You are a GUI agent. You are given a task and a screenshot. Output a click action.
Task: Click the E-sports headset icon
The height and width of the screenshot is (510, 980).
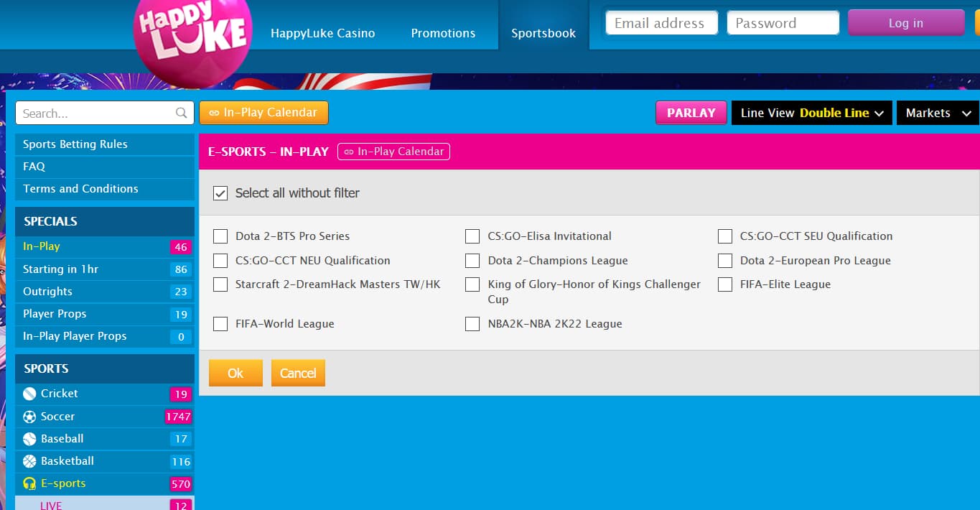tap(29, 483)
